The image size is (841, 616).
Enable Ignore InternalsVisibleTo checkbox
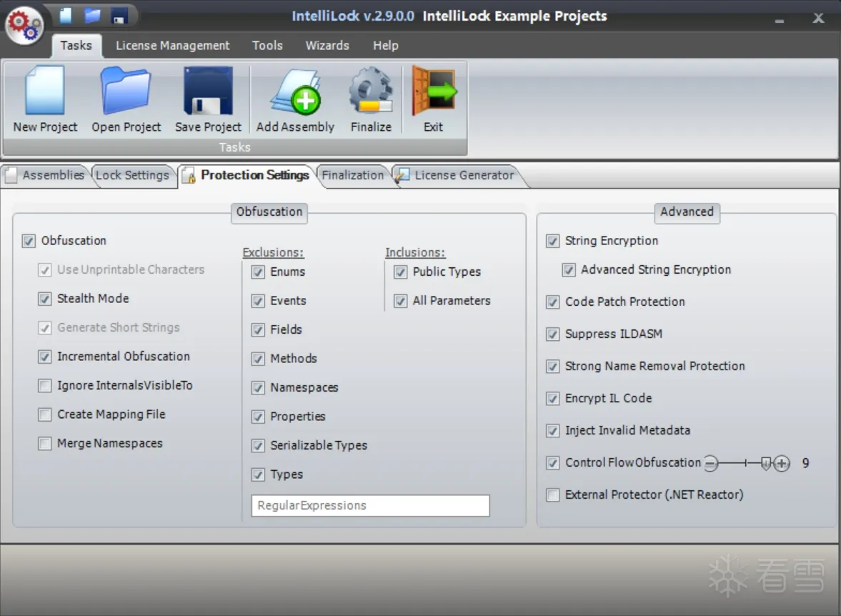[x=44, y=386]
